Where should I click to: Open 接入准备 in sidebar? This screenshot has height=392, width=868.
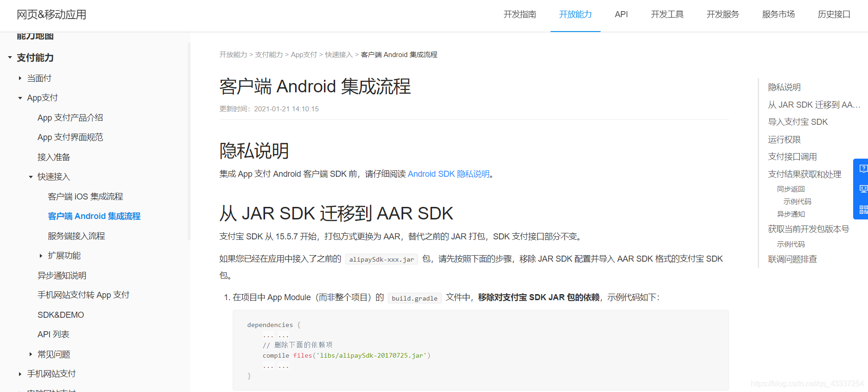coord(54,157)
